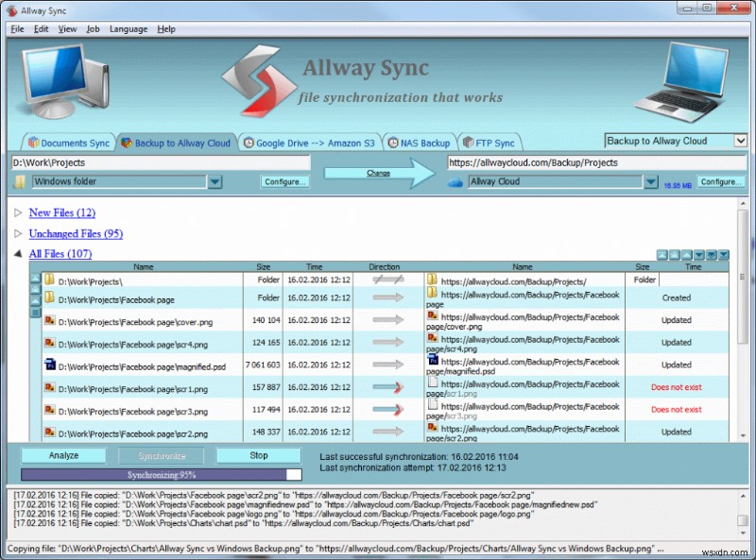Image resolution: width=756 pixels, height=560 pixels.
Task: Click the cloud icon next to Allway Cloud selector
Action: (455, 181)
